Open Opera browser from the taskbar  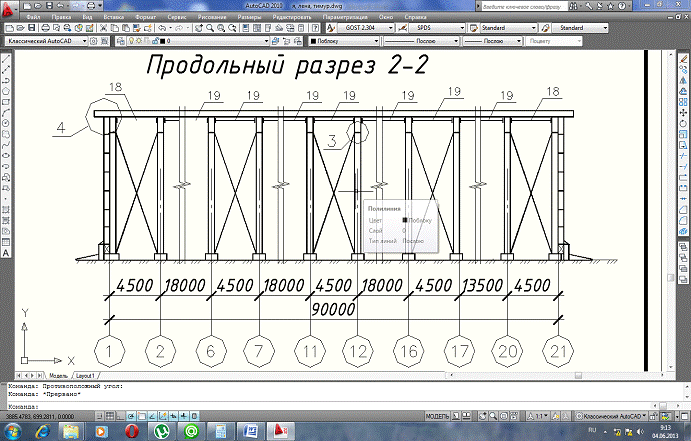coord(130,430)
